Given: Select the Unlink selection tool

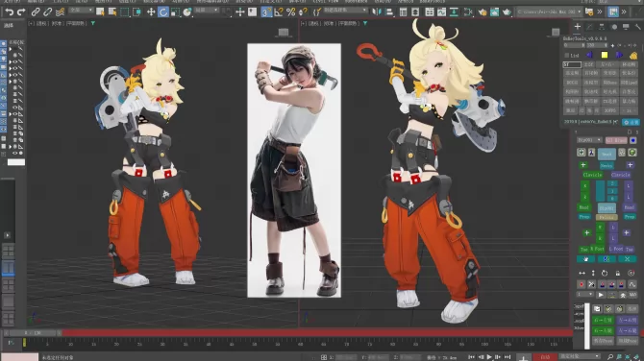Looking at the screenshot, I should point(47,12).
